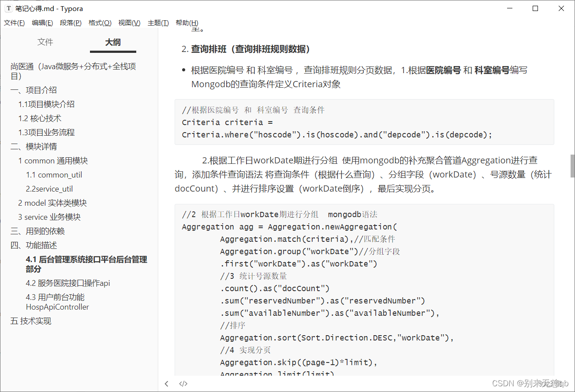
Task: Click text Mongodb的查询条件定义Criteria对象
Action: coord(266,84)
